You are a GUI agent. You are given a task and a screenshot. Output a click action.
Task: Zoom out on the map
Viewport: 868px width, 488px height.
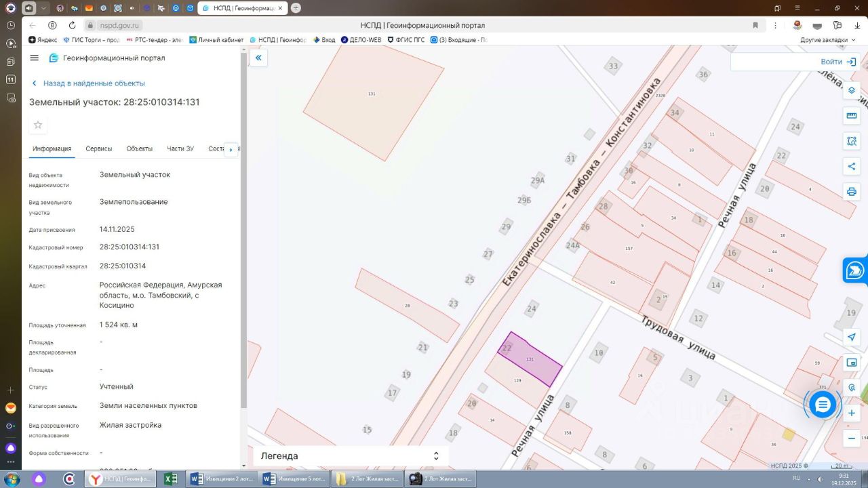click(x=852, y=439)
